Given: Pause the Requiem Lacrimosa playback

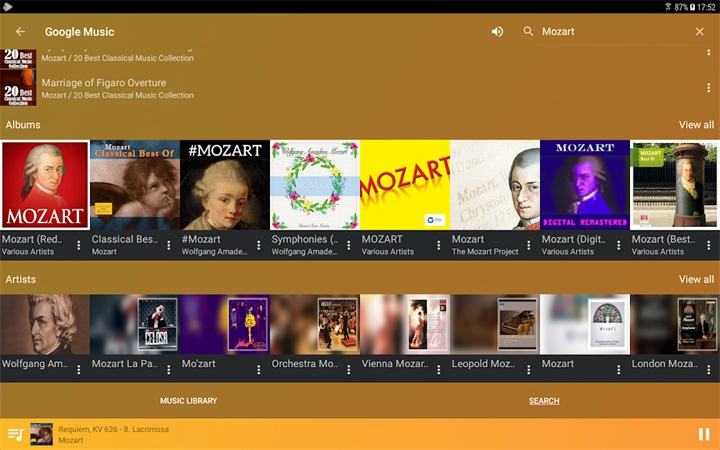Looking at the screenshot, I should point(703,434).
